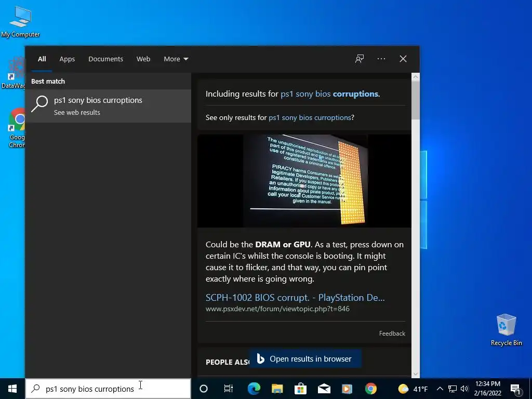532x399 pixels.
Task: Open SCPH-1002 BIOS corrupt forum link
Action: [x=295, y=298]
